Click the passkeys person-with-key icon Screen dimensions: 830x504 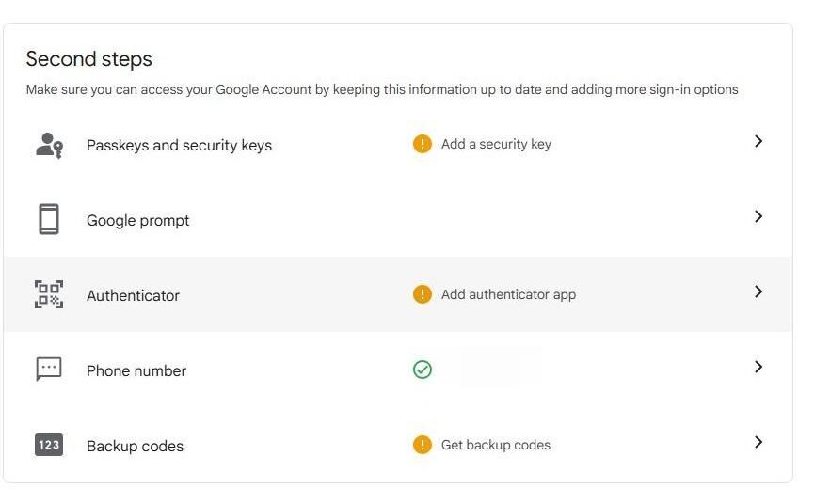point(49,145)
